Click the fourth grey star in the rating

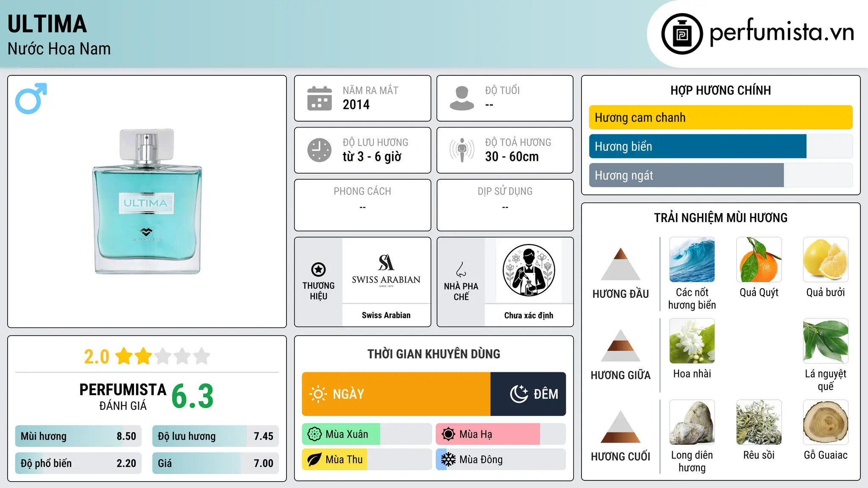[182, 356]
